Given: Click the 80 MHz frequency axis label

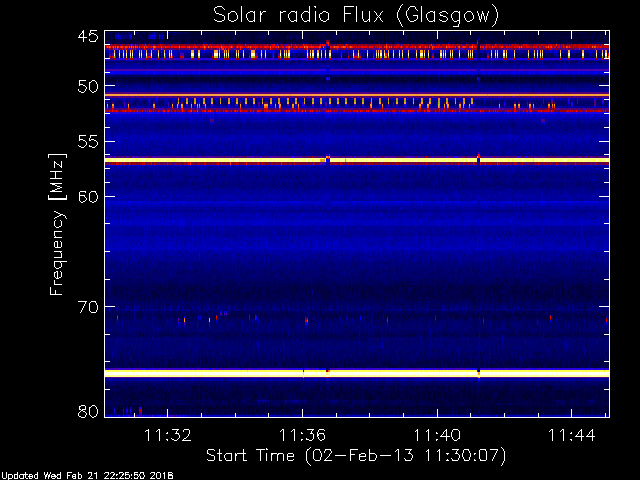Looking at the screenshot, I should click(x=88, y=411).
